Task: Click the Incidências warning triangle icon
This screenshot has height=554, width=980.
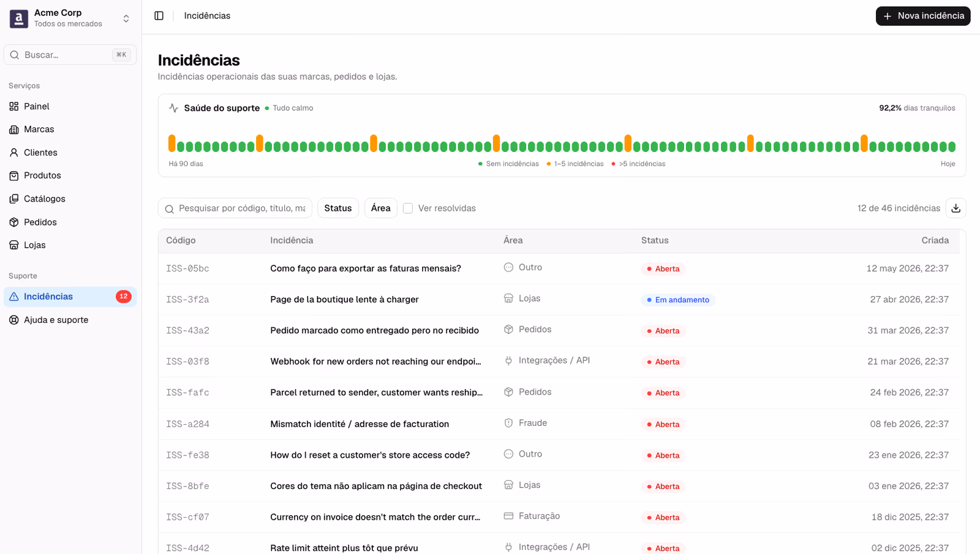Action: pyautogui.click(x=14, y=297)
